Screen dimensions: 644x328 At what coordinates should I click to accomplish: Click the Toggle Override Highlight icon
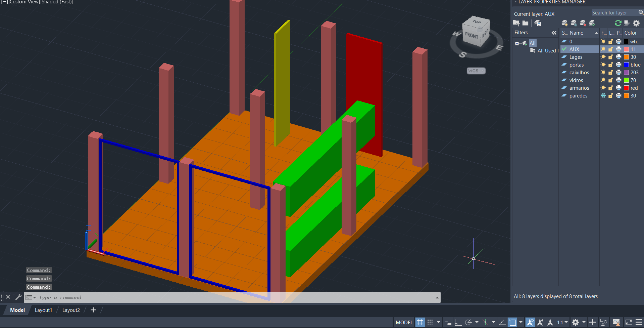pos(627,23)
